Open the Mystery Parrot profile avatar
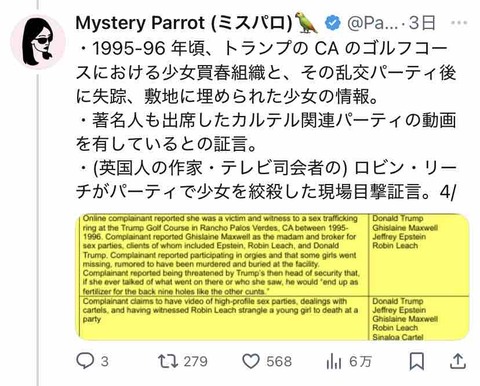The image size is (480, 386). pyautogui.click(x=38, y=42)
